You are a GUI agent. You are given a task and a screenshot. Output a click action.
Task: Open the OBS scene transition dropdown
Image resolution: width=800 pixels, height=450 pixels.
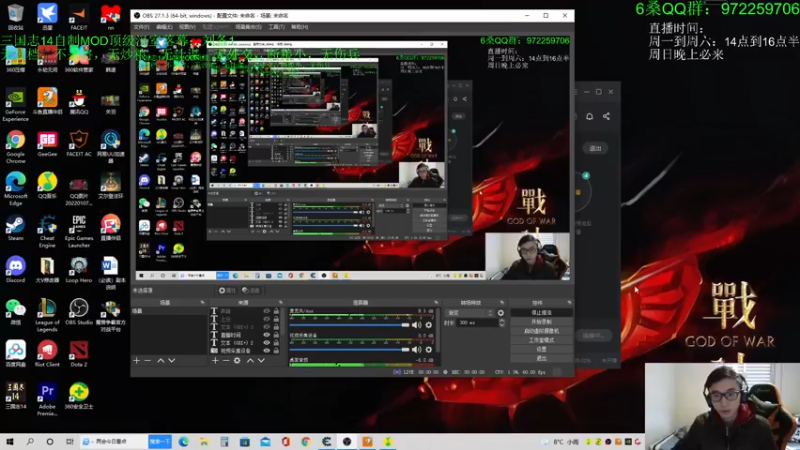coord(470,313)
